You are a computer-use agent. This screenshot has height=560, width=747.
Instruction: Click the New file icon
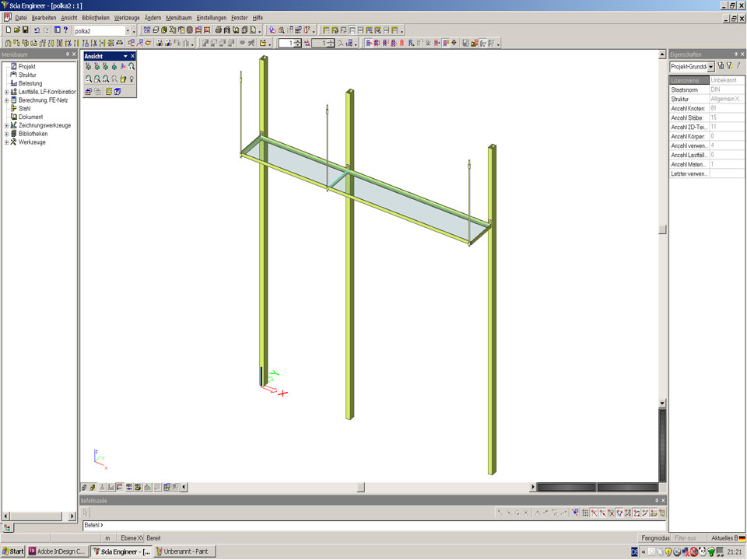click(x=7, y=30)
